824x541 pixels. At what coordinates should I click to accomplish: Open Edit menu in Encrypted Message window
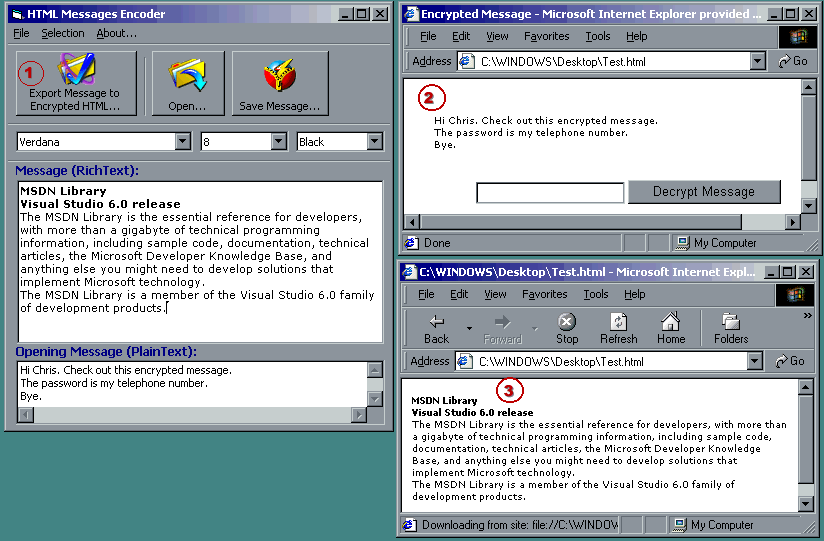[461, 36]
